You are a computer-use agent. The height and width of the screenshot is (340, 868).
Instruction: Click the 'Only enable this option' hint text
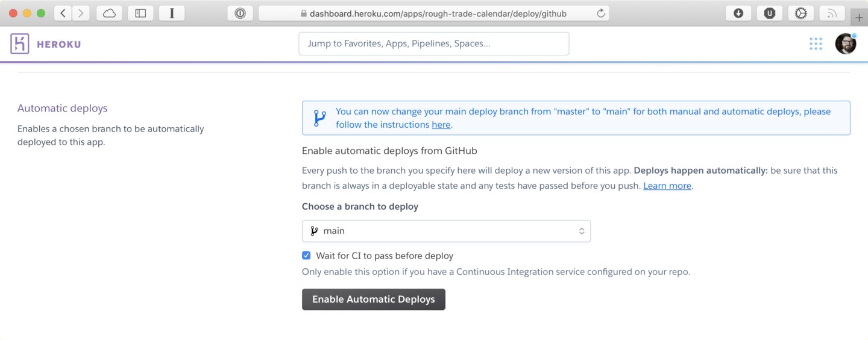pyautogui.click(x=496, y=272)
